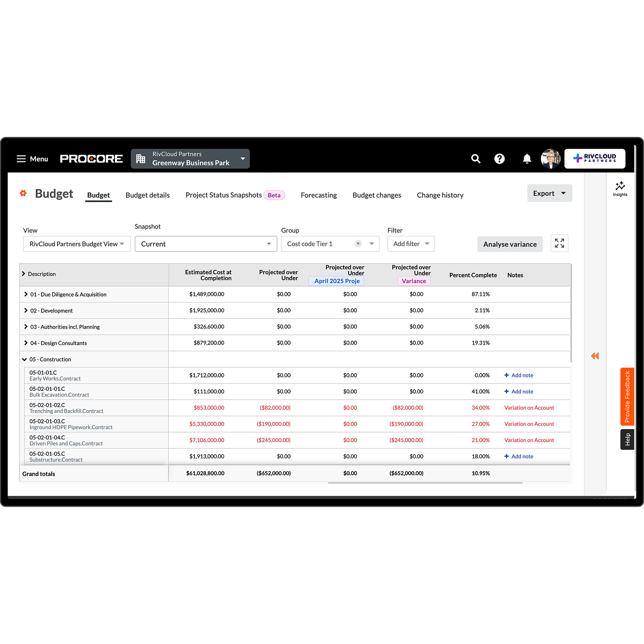Click the Procore logo
The width and height of the screenshot is (644, 644).
point(91,158)
